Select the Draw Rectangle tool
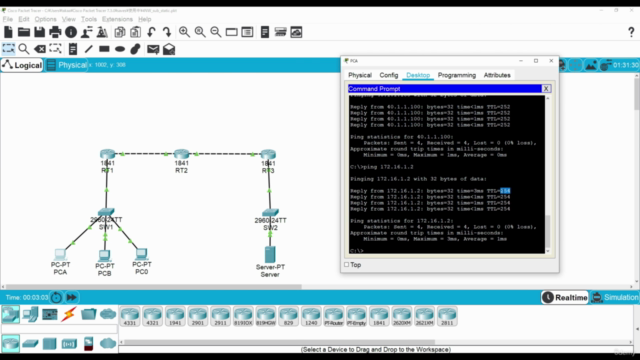The height and width of the screenshot is (360, 640). (x=104, y=49)
